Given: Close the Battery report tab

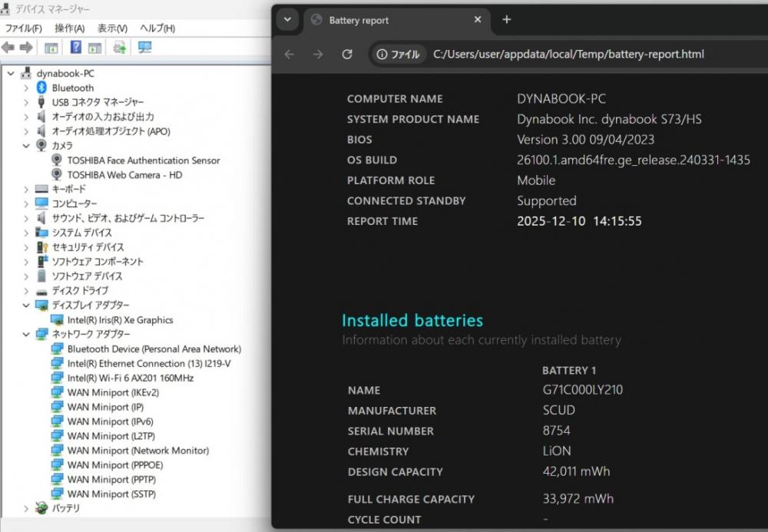Looking at the screenshot, I should 478,20.
